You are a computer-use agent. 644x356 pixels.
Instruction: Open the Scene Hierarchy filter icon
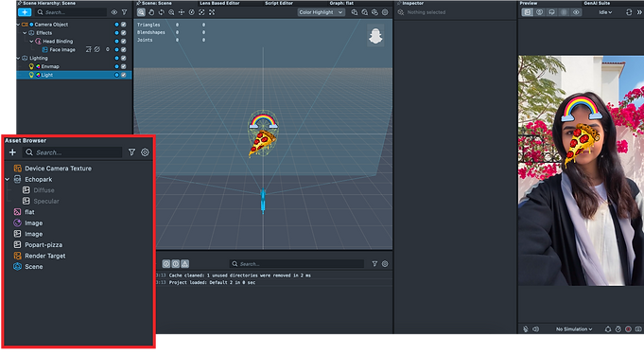124,12
